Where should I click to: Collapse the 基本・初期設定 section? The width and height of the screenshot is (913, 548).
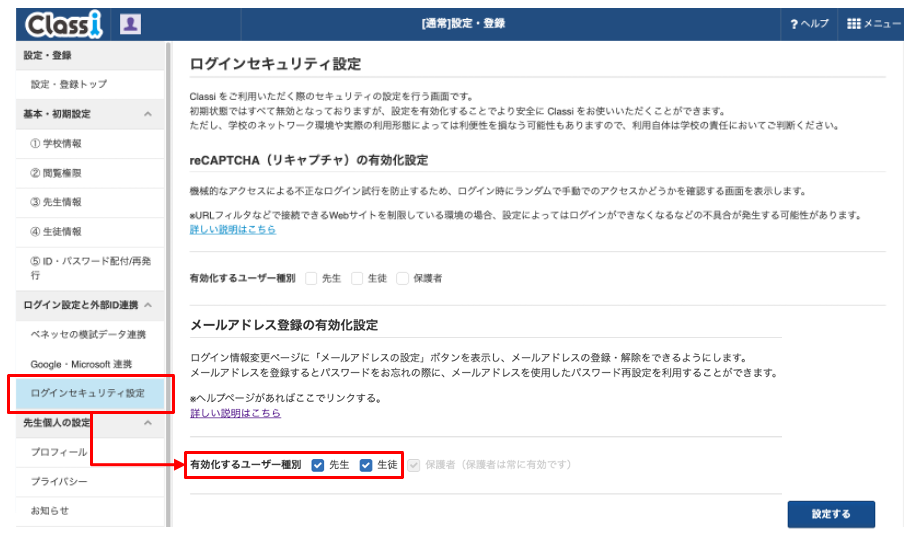coord(148,114)
